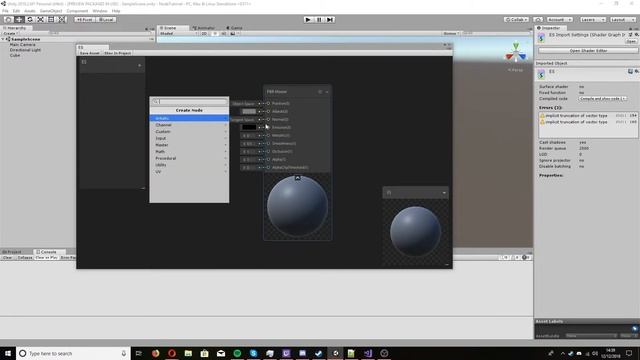Click the Open button in Inspector

tap(631, 41)
